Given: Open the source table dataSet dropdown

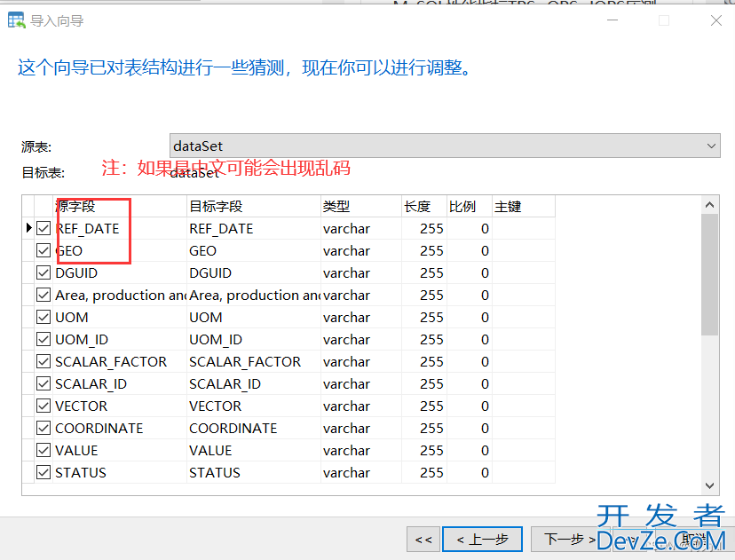Looking at the screenshot, I should click(x=445, y=146).
